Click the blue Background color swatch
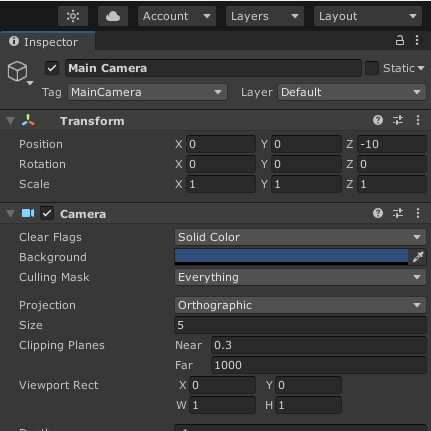 pos(291,257)
